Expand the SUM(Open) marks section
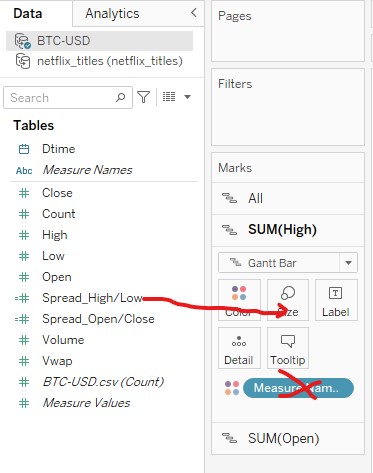Image resolution: width=373 pixels, height=473 pixels. [x=288, y=438]
